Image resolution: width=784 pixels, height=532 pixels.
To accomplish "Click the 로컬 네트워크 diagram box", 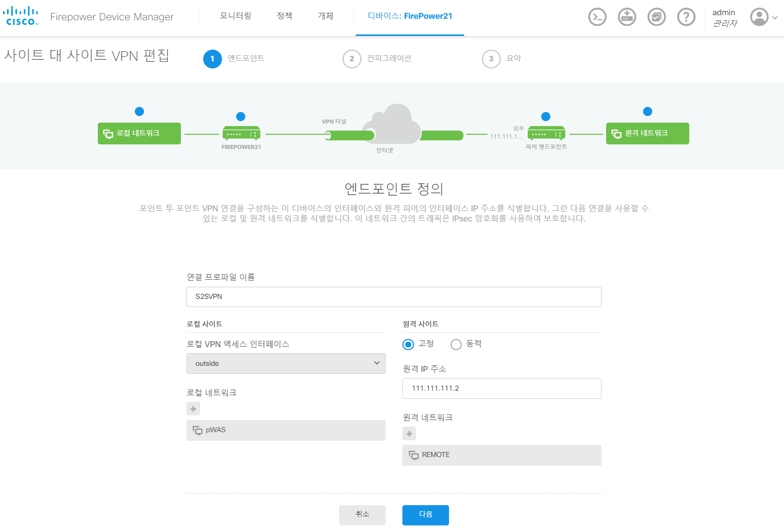I will [x=139, y=133].
